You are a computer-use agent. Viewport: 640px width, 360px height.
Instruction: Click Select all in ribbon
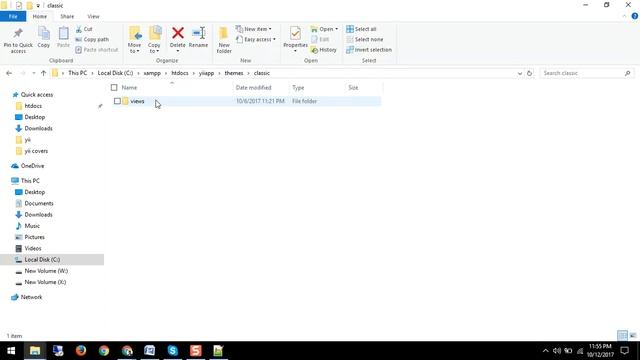point(361,29)
